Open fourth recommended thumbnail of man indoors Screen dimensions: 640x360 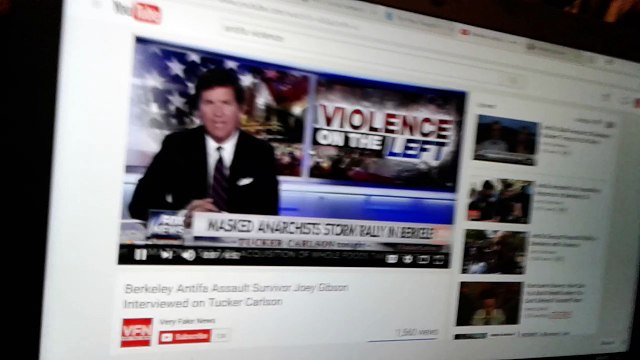click(x=489, y=304)
